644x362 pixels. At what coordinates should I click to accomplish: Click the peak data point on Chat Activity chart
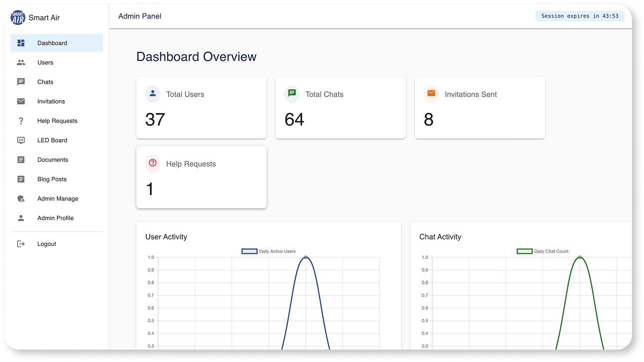point(580,257)
